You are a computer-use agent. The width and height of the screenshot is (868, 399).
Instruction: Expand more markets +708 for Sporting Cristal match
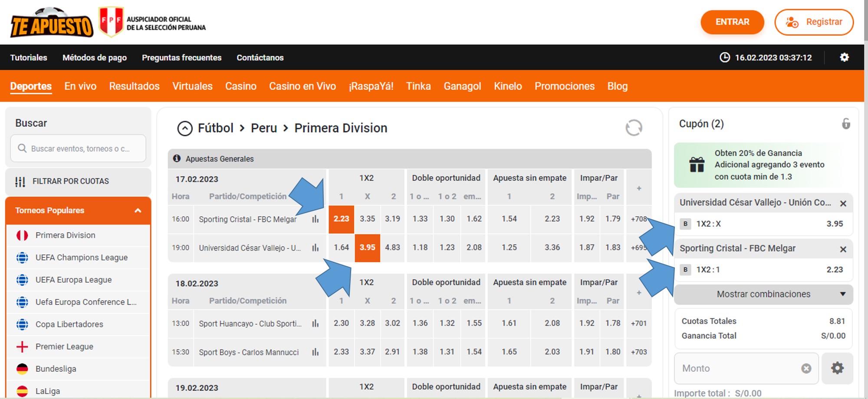(639, 219)
